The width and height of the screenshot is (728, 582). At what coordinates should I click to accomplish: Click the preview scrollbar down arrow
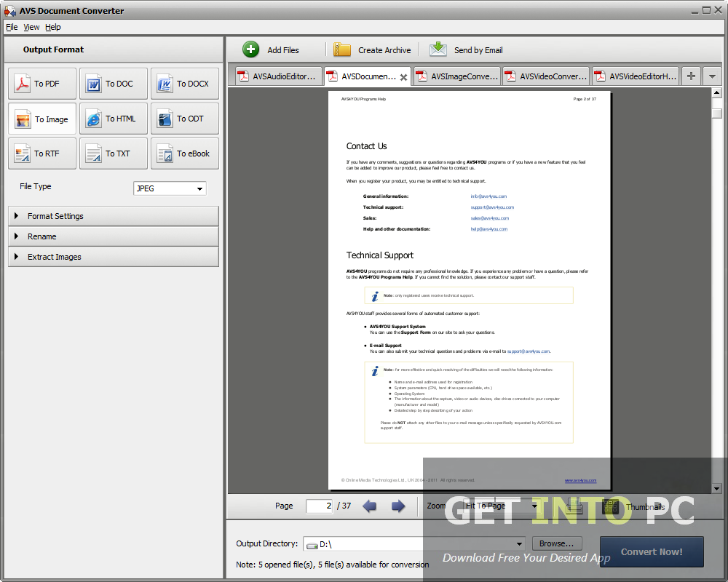tap(717, 488)
